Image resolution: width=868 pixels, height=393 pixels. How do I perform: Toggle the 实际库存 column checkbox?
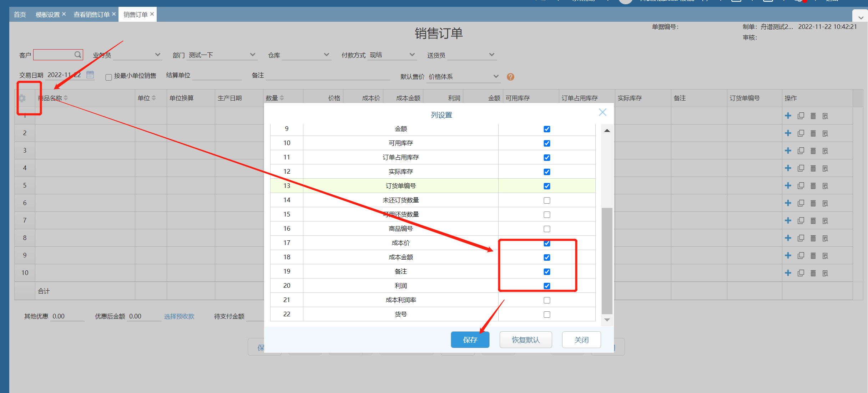pos(547,172)
